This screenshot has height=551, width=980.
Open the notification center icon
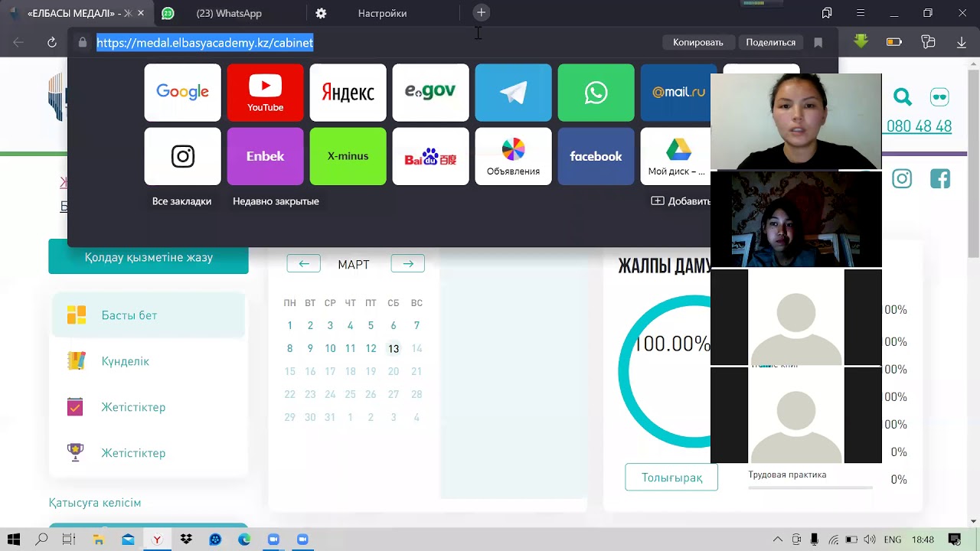[x=954, y=540]
